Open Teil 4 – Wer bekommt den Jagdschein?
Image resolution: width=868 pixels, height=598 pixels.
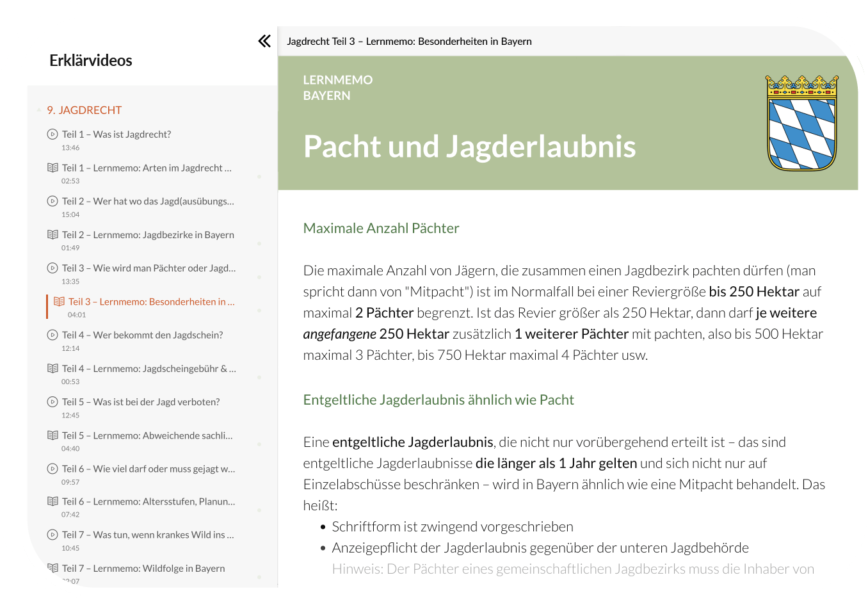click(x=142, y=335)
